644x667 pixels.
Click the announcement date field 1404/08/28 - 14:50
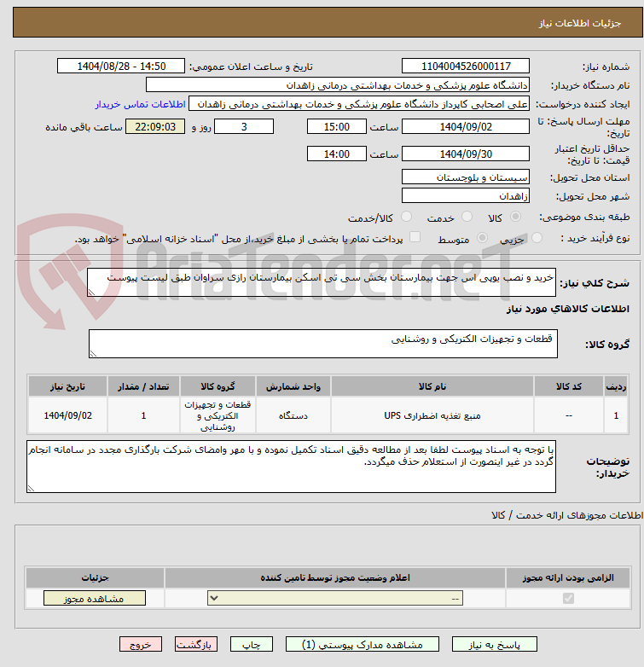tap(121, 66)
